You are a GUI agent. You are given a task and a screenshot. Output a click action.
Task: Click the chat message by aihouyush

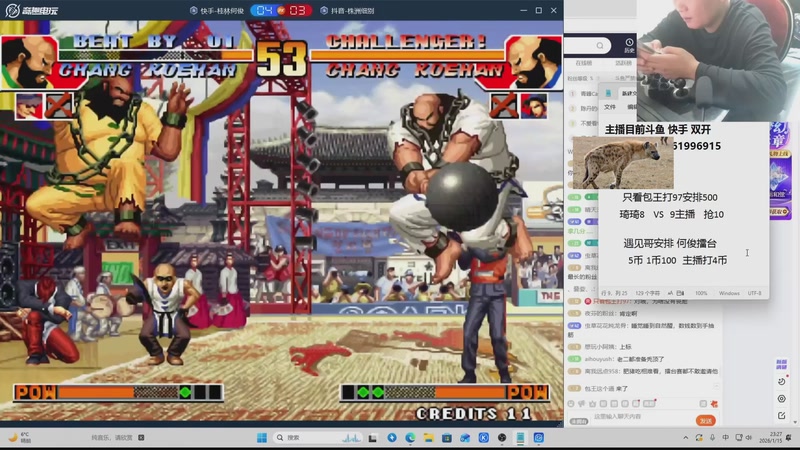624,359
